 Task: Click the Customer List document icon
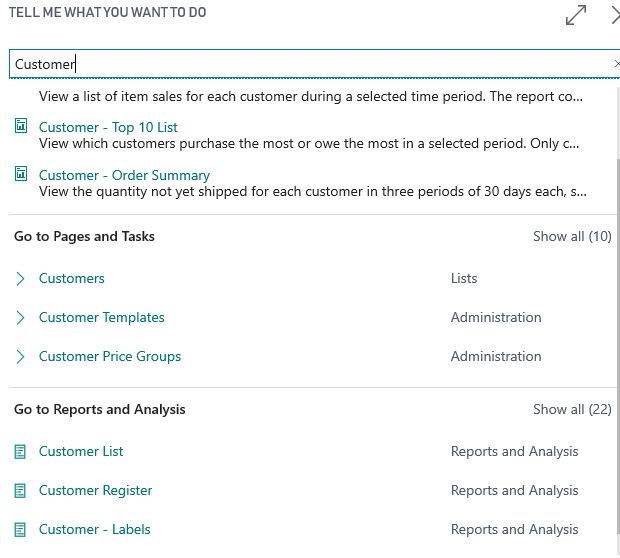(x=20, y=451)
